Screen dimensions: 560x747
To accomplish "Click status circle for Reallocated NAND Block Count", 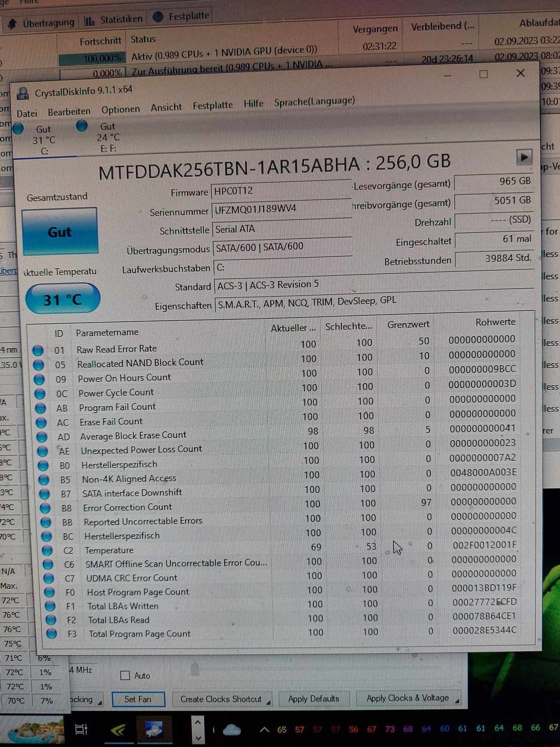I will coord(39,365).
